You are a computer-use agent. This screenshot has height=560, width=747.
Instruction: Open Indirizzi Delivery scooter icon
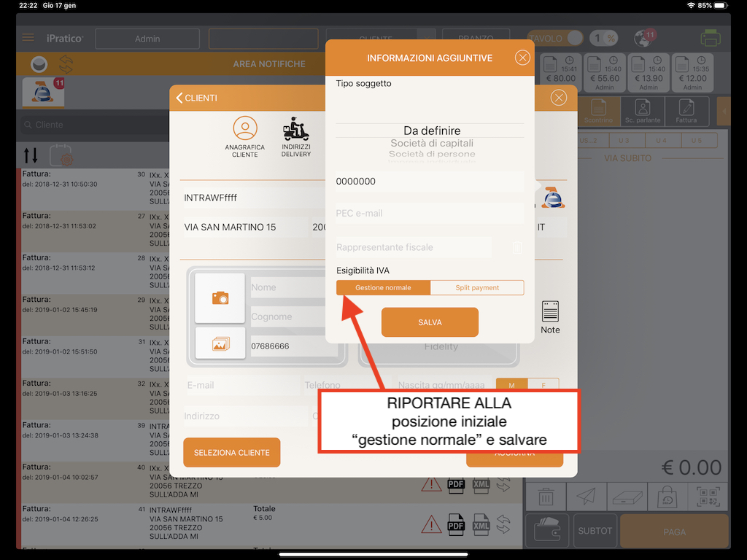pos(296,137)
